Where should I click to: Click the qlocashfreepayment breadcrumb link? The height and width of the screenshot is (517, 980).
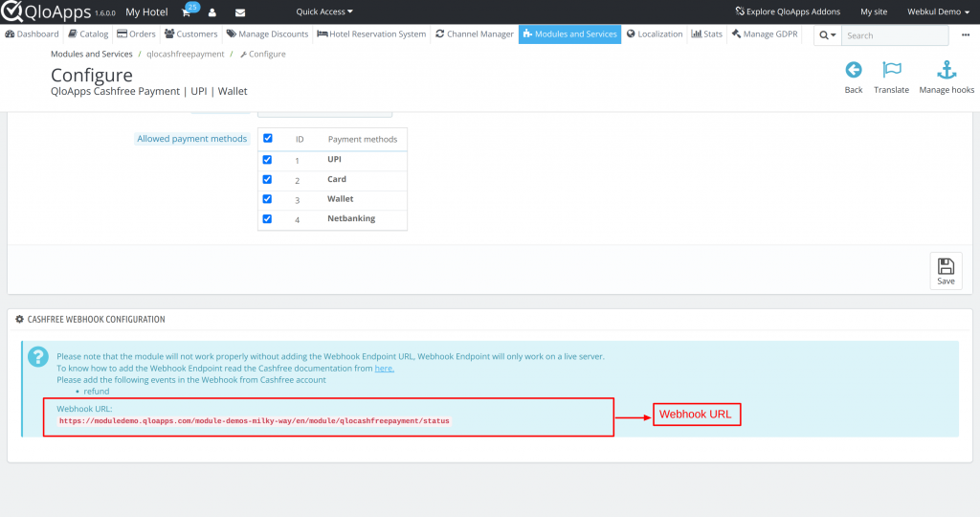(x=186, y=54)
